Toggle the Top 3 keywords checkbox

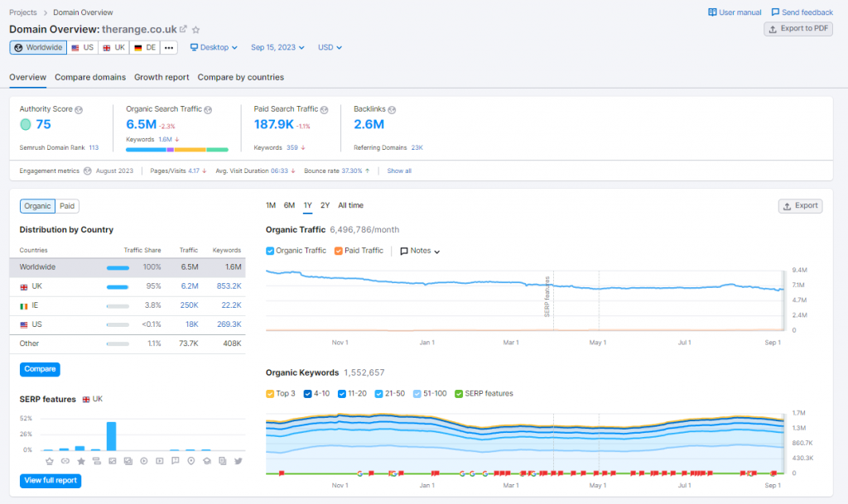(270, 393)
